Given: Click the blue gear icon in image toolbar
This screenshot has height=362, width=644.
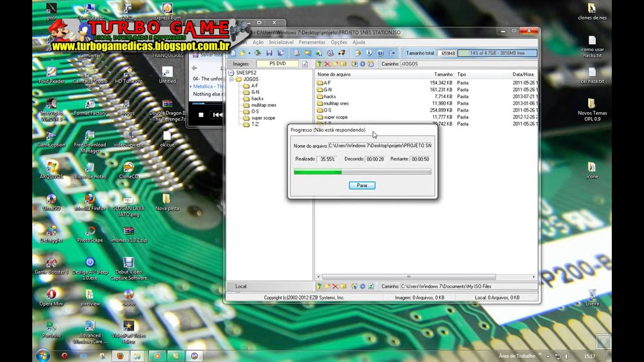Looking at the screenshot, I should (362, 64).
